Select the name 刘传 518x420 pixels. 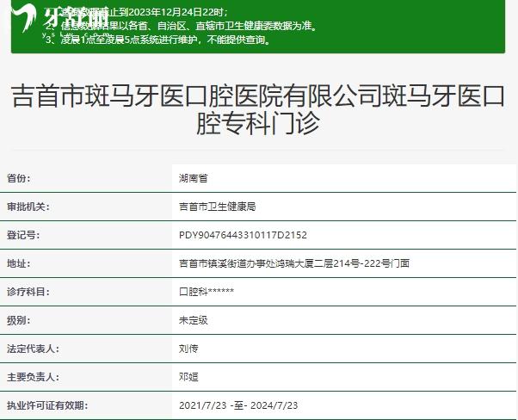coord(188,349)
